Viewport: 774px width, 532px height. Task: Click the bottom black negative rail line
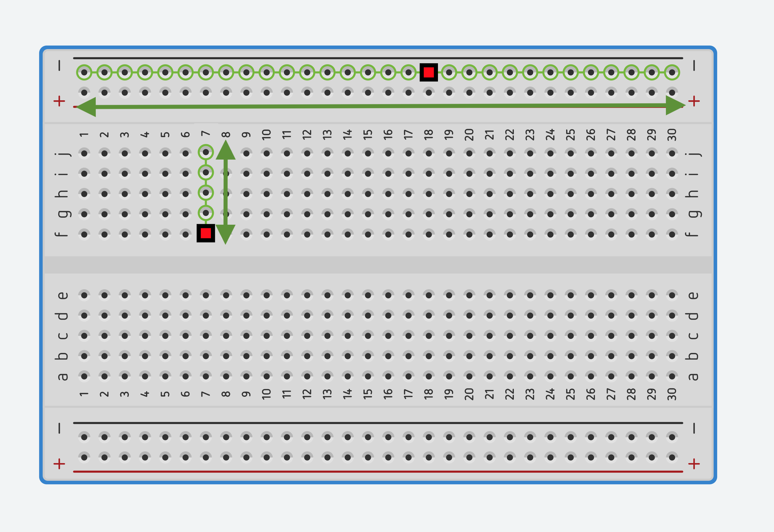click(378, 423)
